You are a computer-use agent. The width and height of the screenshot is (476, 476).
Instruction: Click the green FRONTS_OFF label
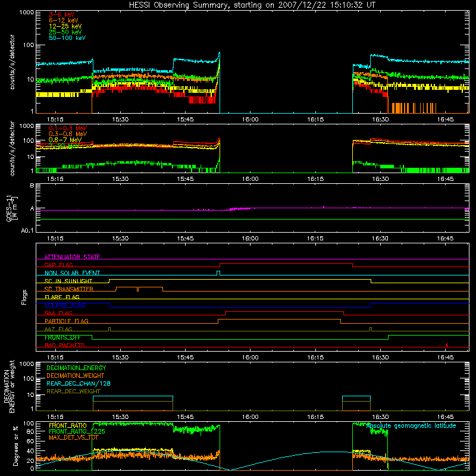click(x=62, y=337)
